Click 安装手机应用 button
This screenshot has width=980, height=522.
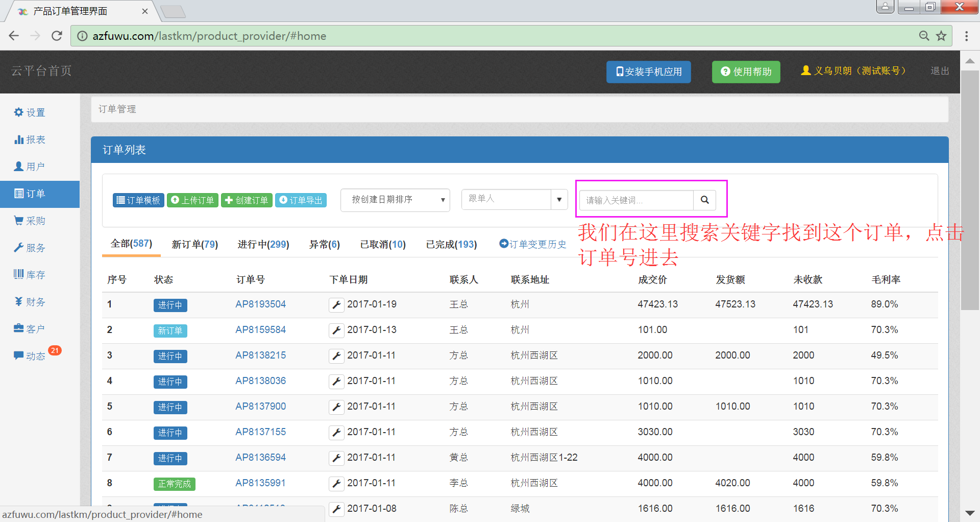(x=649, y=72)
